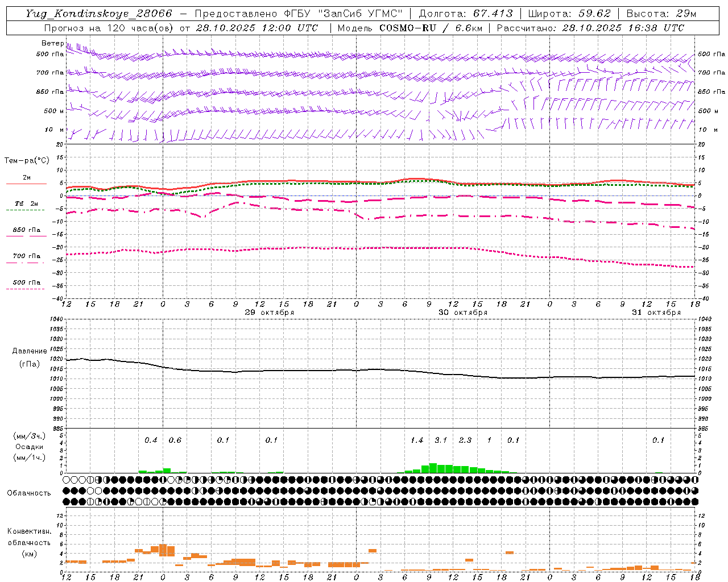Click the (км) convective cloud unit label
The image size is (728, 582).
pyautogui.click(x=29, y=554)
